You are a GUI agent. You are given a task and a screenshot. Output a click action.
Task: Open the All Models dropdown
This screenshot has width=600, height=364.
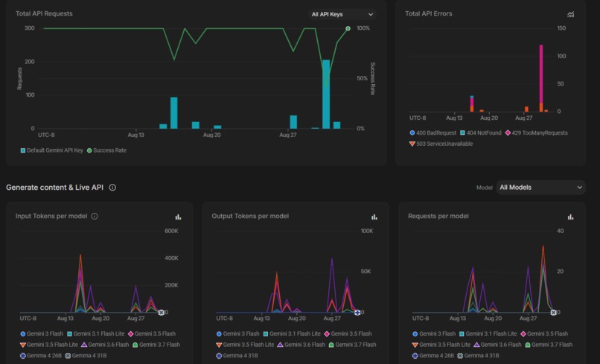540,187
